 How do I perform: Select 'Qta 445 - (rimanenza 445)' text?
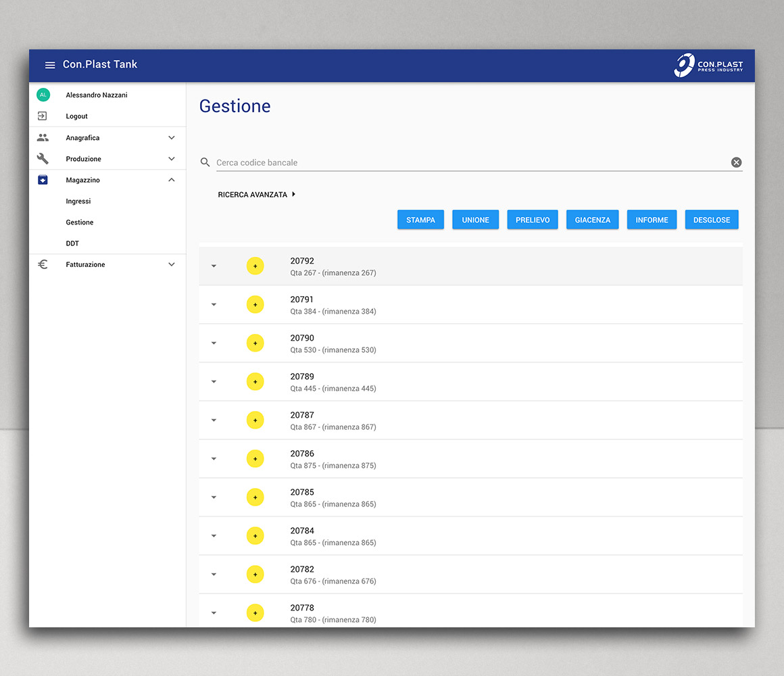[x=333, y=389]
